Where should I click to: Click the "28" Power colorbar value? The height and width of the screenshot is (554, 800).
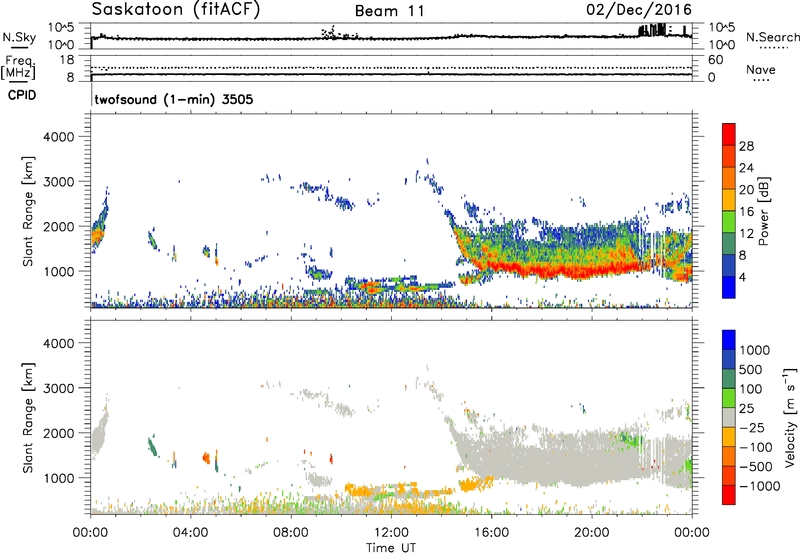pyautogui.click(x=746, y=146)
